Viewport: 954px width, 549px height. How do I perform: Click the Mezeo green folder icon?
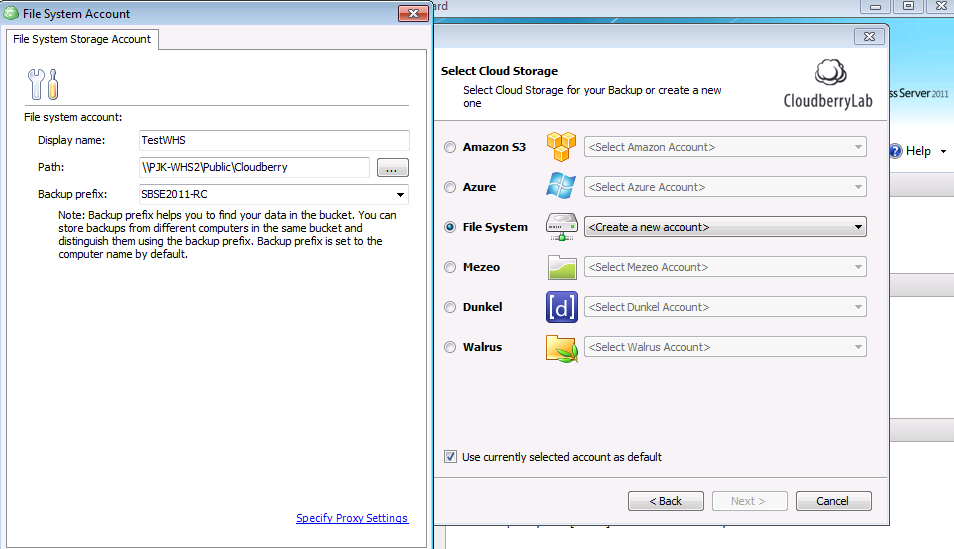pos(562,267)
